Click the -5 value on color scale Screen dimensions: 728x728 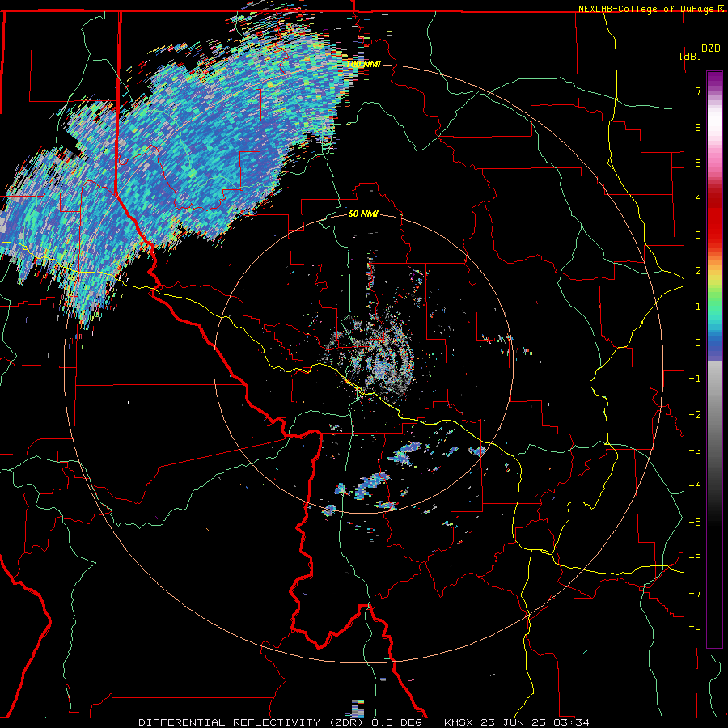pyautogui.click(x=695, y=523)
